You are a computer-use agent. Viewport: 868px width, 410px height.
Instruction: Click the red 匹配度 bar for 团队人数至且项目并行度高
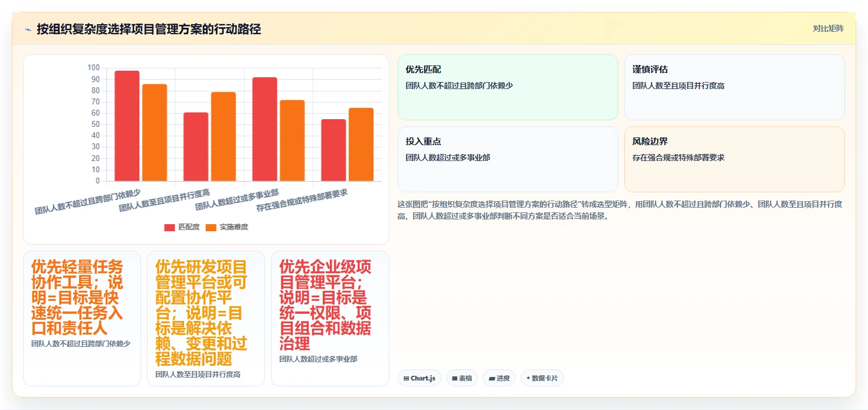[x=196, y=147]
